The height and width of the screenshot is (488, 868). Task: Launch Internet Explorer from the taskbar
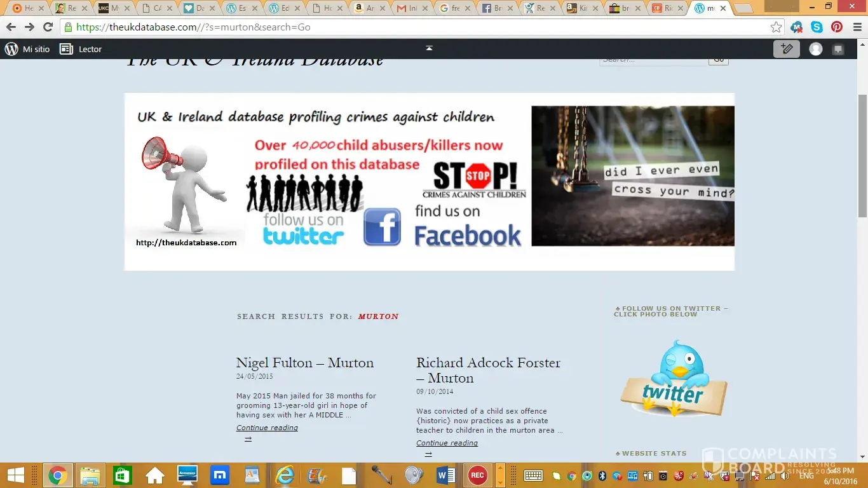point(285,475)
